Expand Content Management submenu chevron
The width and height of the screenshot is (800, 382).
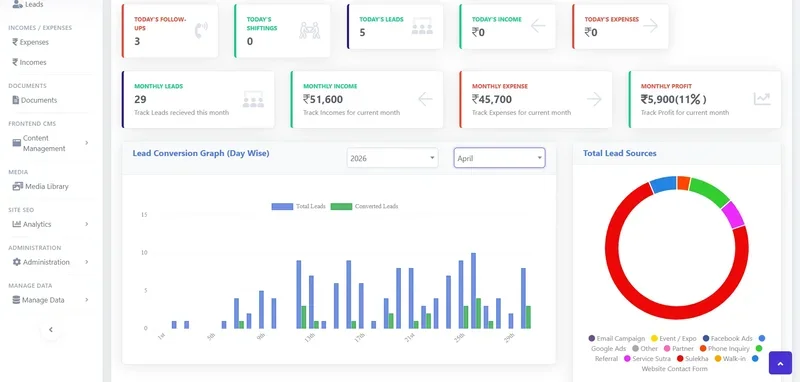coord(87,143)
